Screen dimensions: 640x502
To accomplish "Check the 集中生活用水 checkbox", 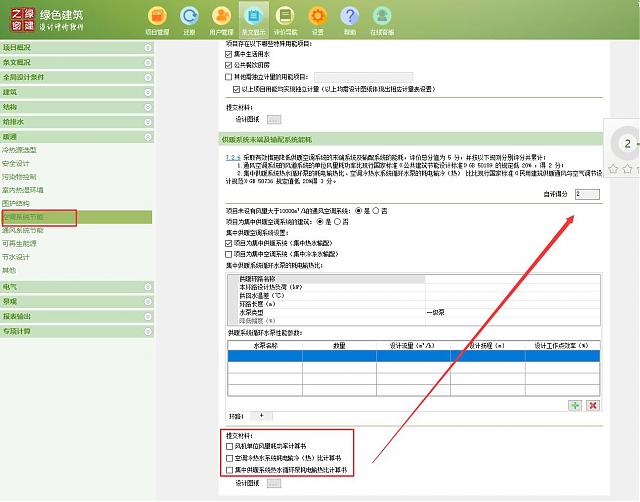I will [229, 54].
